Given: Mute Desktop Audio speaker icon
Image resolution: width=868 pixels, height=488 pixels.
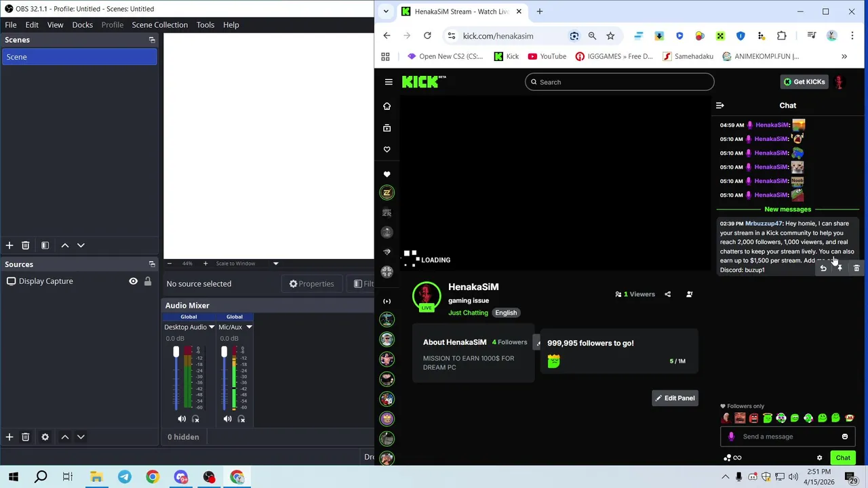Looking at the screenshot, I should (x=181, y=419).
